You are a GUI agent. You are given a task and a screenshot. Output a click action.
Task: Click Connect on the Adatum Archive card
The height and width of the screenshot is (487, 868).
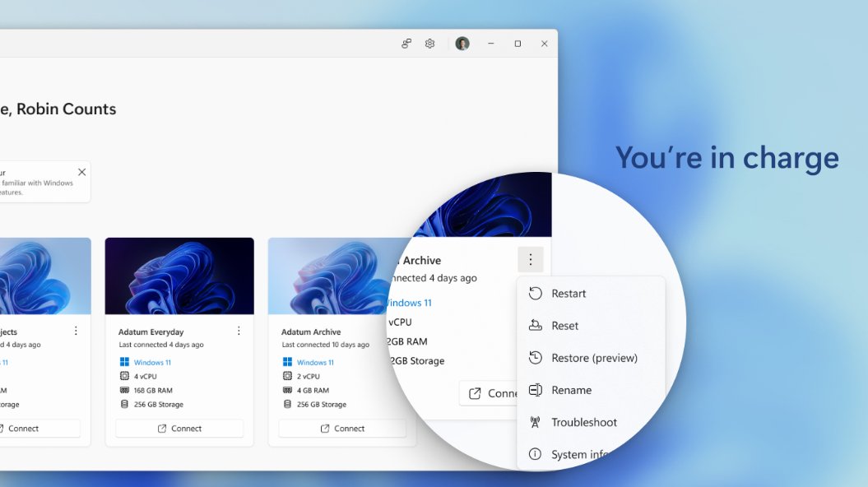(342, 429)
